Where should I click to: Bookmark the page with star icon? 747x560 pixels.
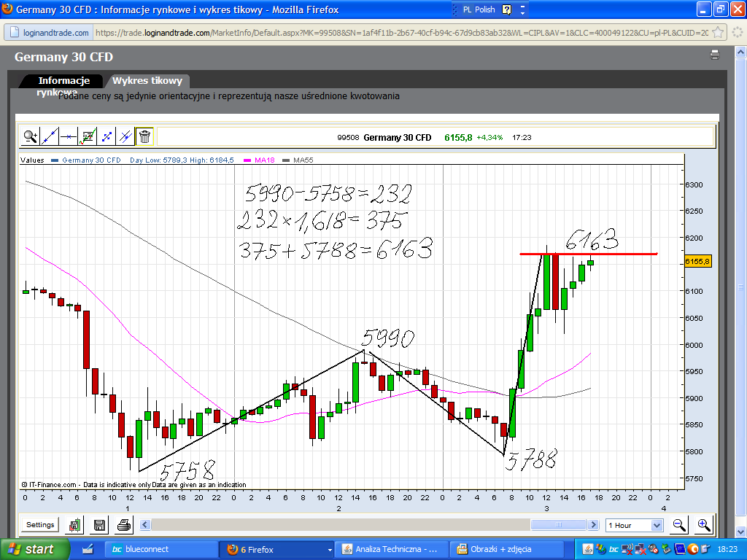tap(718, 33)
